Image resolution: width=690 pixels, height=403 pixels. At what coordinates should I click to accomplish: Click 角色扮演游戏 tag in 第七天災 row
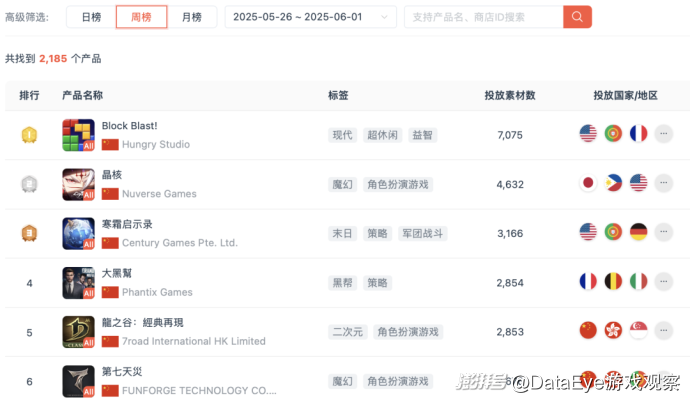coord(398,381)
